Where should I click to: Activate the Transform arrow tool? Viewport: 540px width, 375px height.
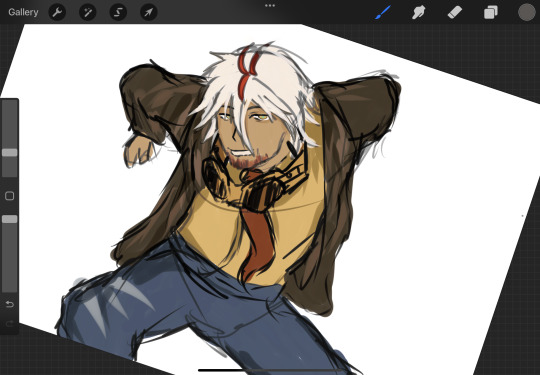tap(149, 12)
